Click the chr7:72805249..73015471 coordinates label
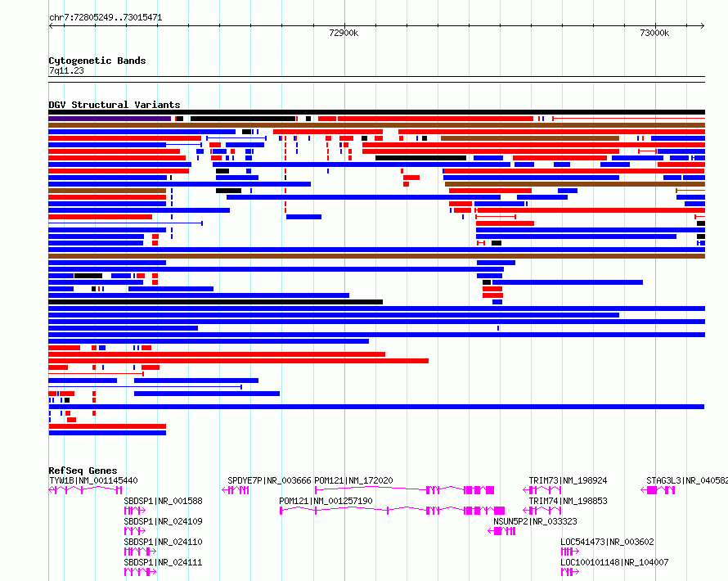This screenshot has width=728, height=581. (x=106, y=17)
